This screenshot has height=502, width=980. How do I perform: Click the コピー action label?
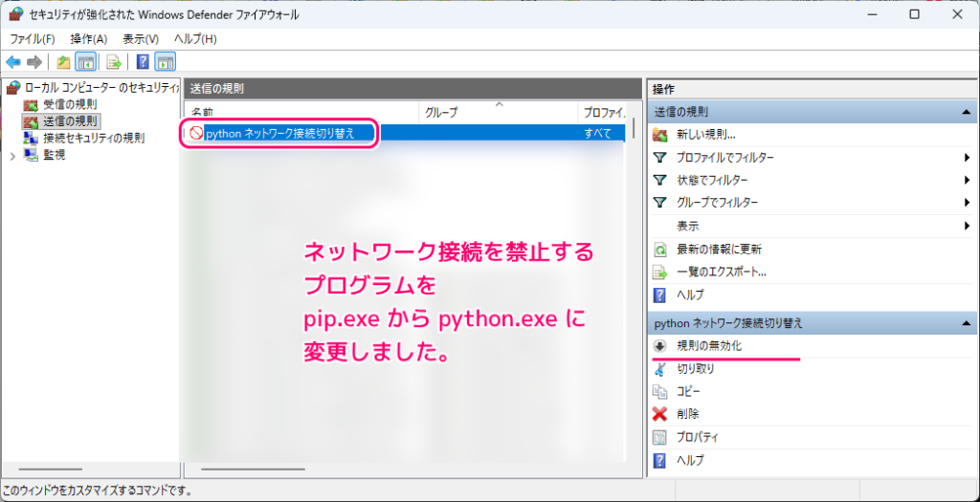click(688, 391)
